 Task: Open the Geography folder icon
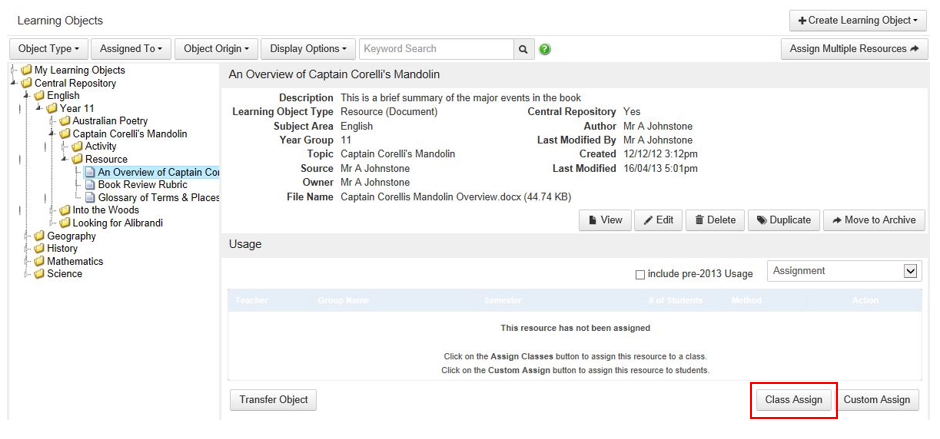click(40, 237)
